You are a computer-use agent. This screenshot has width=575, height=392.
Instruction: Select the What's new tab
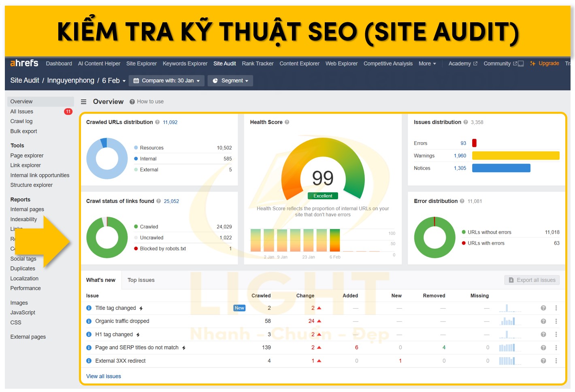[101, 280]
